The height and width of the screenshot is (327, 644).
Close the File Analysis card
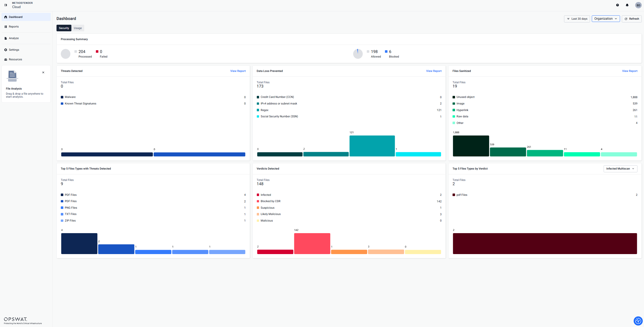(43, 72)
